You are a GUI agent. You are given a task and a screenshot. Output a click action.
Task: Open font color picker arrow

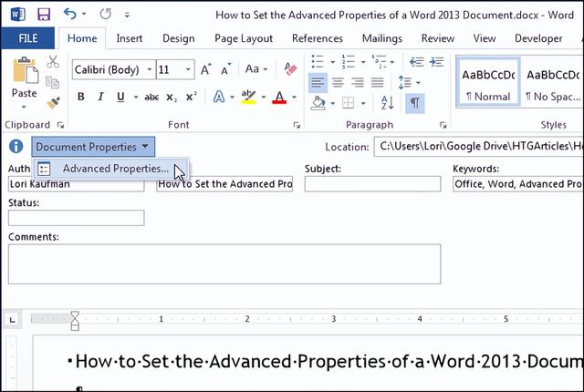click(x=294, y=98)
